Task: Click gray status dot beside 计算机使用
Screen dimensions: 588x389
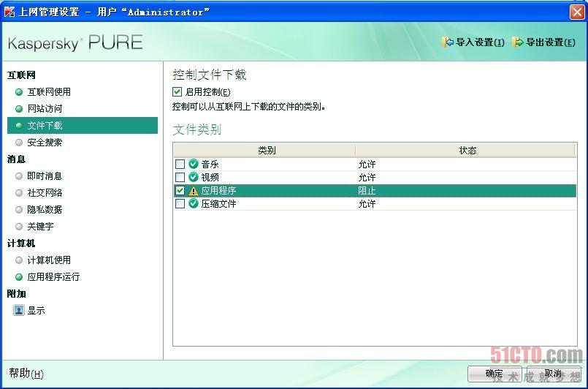Action: point(19,260)
